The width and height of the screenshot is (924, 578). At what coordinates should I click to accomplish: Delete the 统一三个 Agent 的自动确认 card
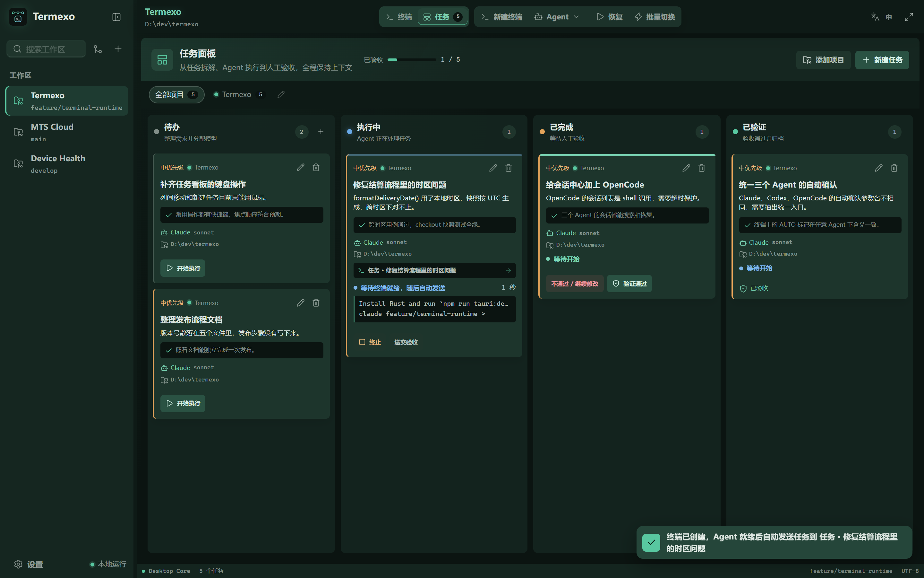[894, 168]
